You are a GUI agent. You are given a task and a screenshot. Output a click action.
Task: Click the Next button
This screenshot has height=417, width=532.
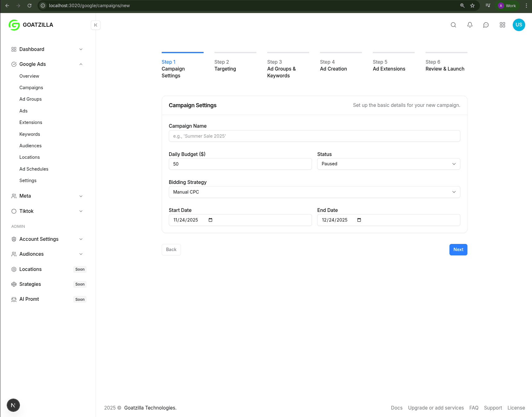click(458, 250)
